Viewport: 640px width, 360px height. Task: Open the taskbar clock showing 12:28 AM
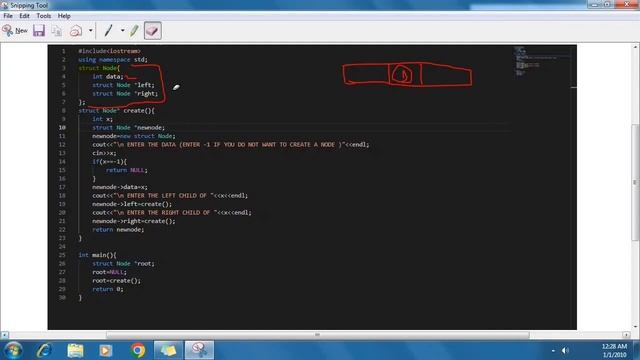(614, 351)
